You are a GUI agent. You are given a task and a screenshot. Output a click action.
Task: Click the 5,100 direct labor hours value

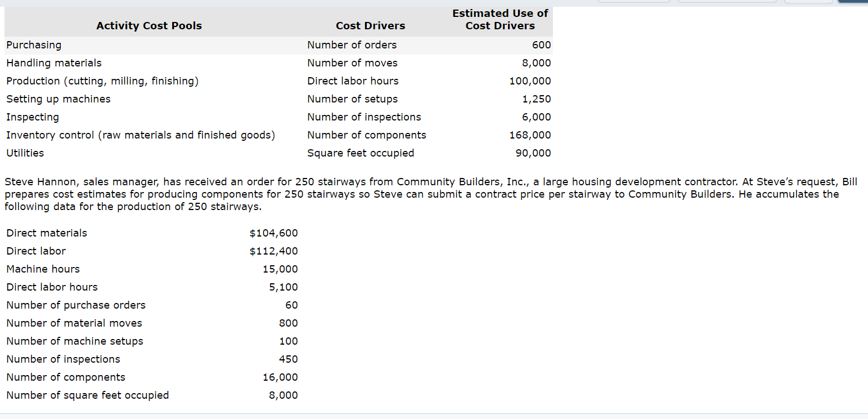point(284,287)
